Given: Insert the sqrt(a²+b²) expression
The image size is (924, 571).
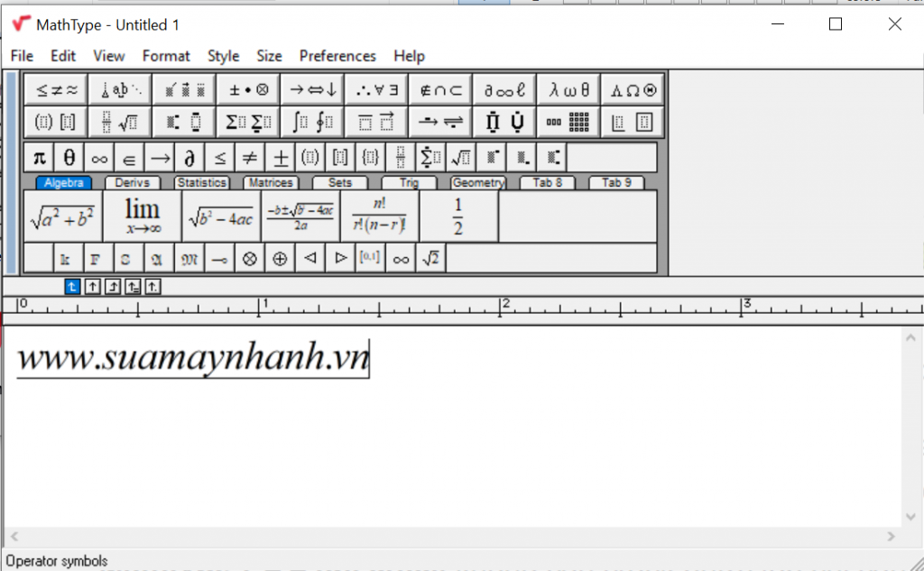Looking at the screenshot, I should [63, 216].
